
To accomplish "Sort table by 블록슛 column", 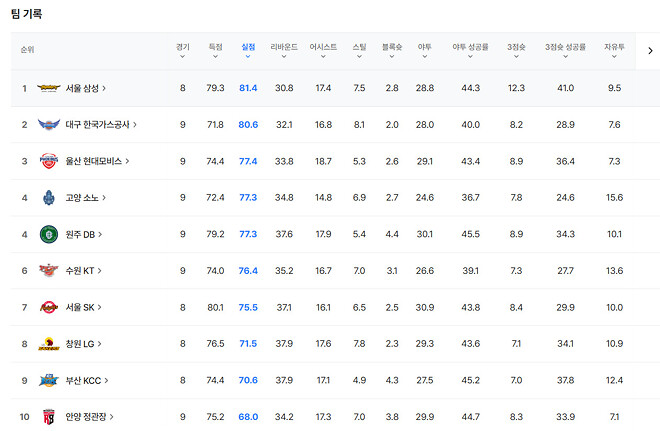I will 392,51.
